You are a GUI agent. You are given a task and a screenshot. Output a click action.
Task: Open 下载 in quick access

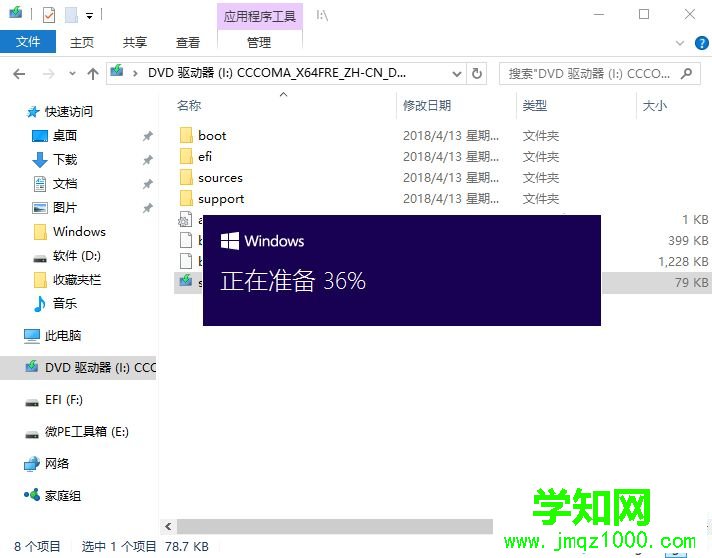65,159
